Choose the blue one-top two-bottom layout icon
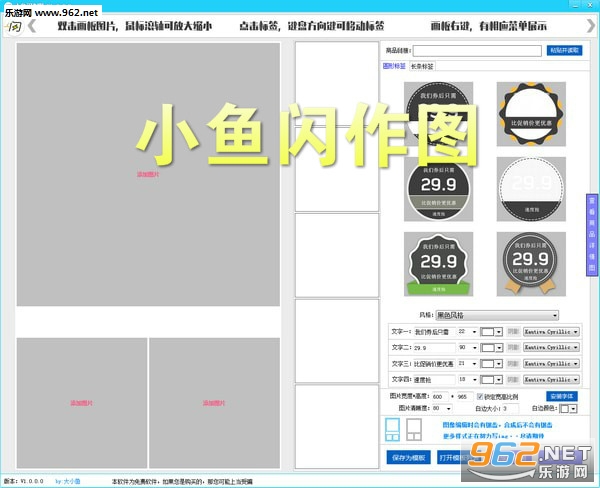 [393, 429]
